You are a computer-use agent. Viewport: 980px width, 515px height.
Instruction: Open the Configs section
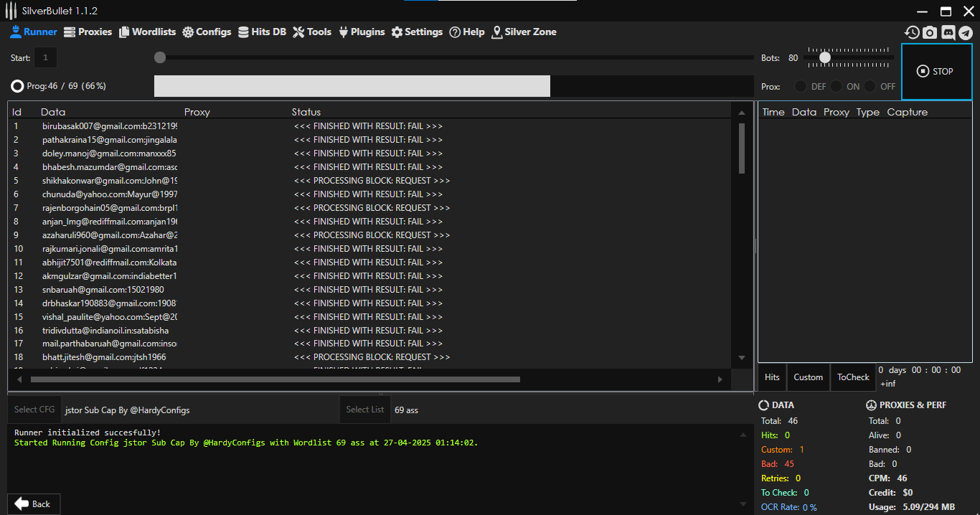207,32
